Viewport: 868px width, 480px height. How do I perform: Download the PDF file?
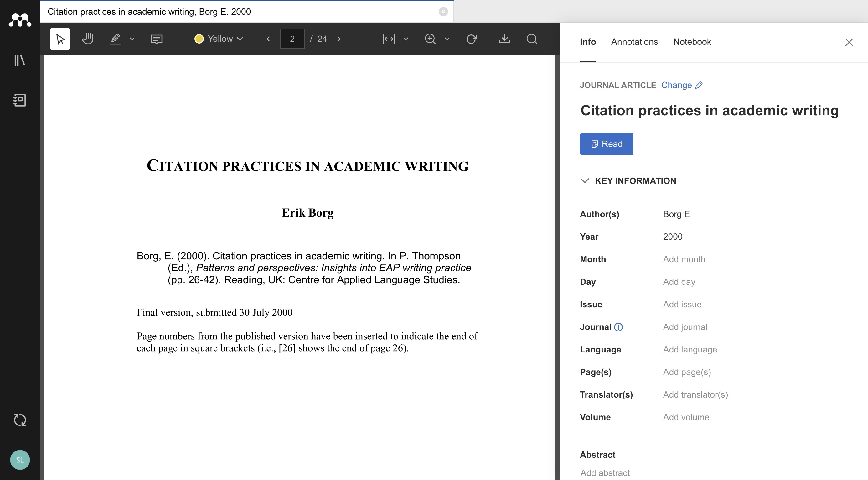504,39
